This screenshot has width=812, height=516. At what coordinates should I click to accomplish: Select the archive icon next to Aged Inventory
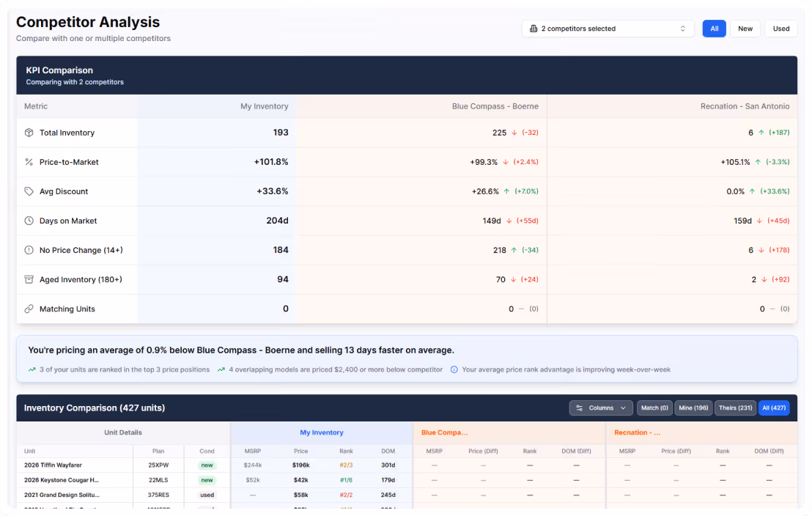[x=27, y=279]
